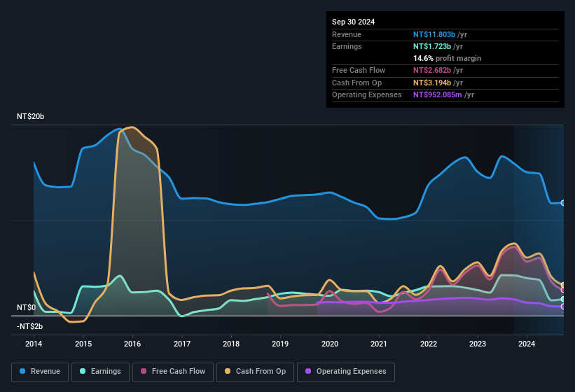Screen dimensions: 575x392
Task: Click the 2014 x-axis label
Action: point(34,344)
